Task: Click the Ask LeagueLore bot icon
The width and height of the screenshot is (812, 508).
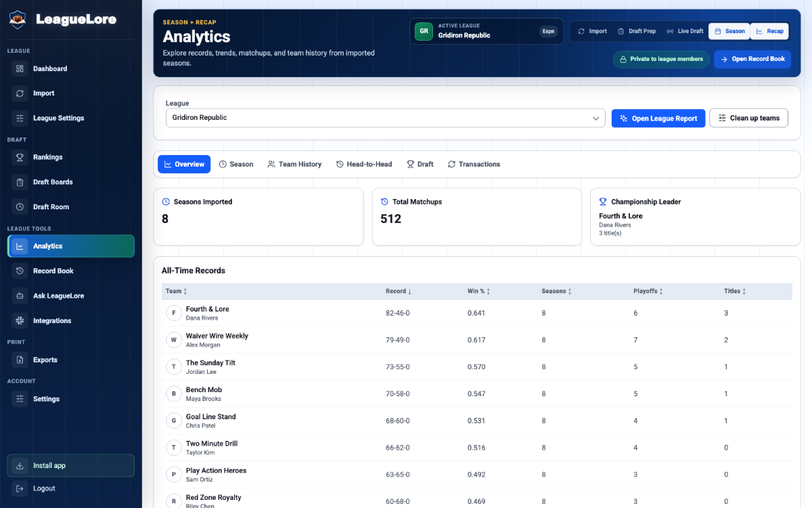Action: click(20, 296)
